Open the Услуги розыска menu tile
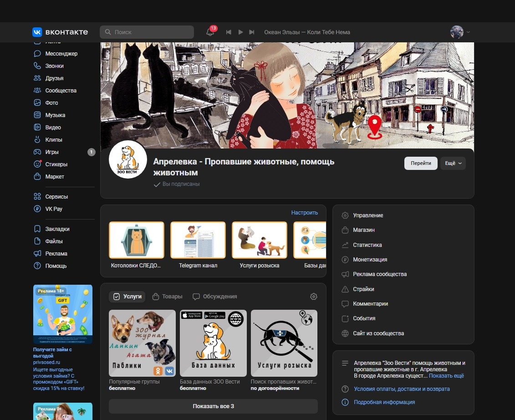Screen dimensions: 515x420 point(260,245)
